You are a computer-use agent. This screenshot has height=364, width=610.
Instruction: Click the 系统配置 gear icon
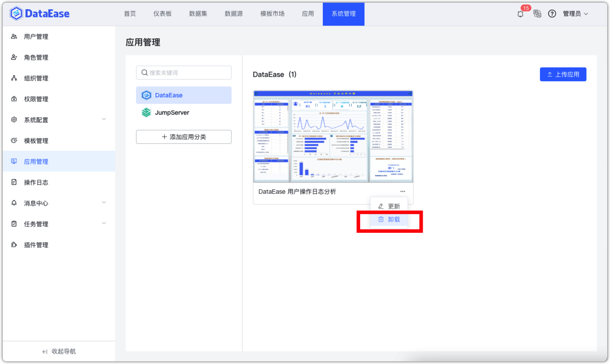pos(14,120)
